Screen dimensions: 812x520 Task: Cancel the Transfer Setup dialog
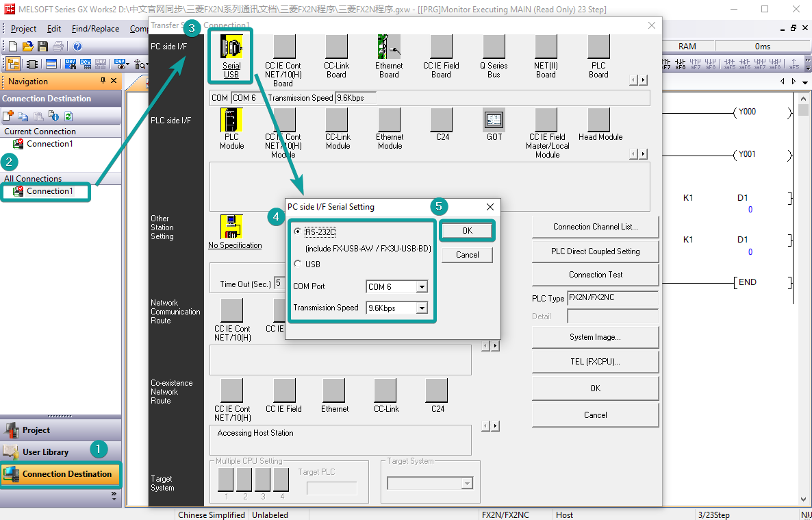[x=595, y=415]
